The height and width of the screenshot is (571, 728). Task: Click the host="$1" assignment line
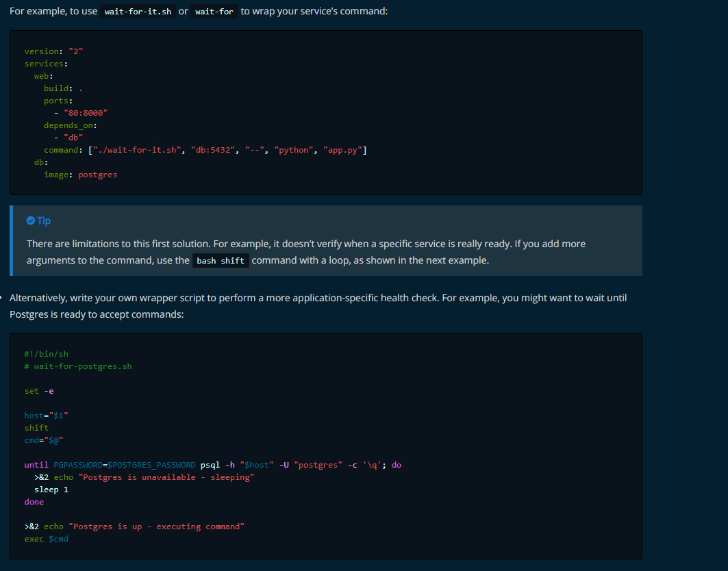point(47,416)
